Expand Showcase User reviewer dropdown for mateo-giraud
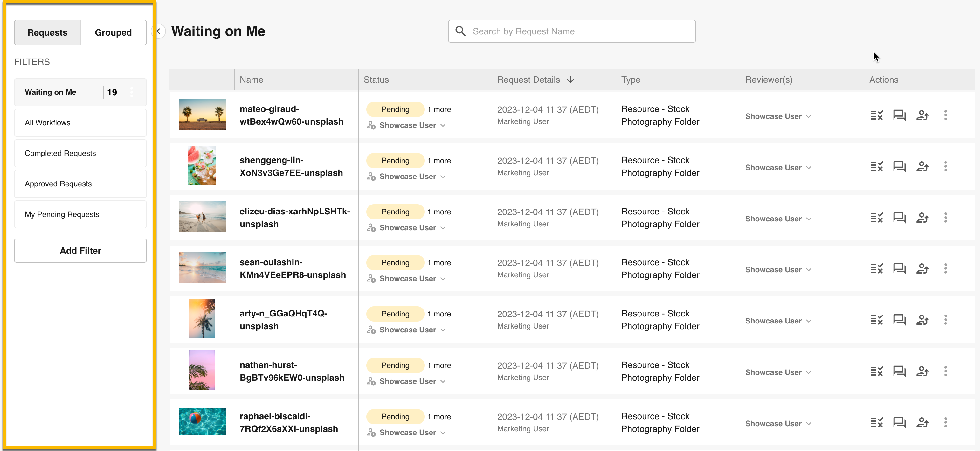 pos(778,116)
